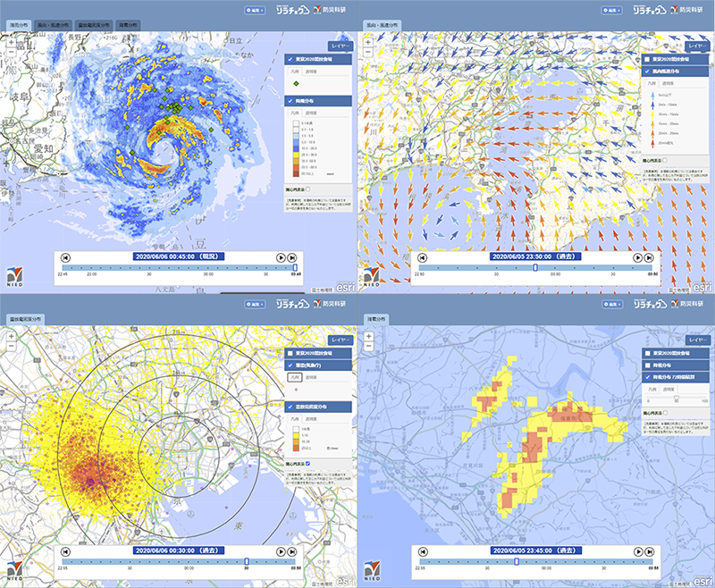Viewport: 715px width, 588px height.
Task: Zoom out on the lightning density map
Action: [x=9, y=346]
